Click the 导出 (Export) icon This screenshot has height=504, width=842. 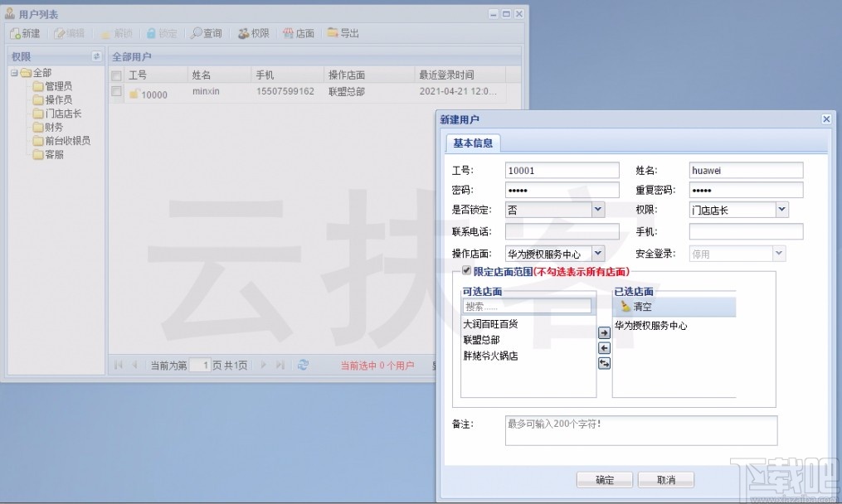tap(341, 33)
